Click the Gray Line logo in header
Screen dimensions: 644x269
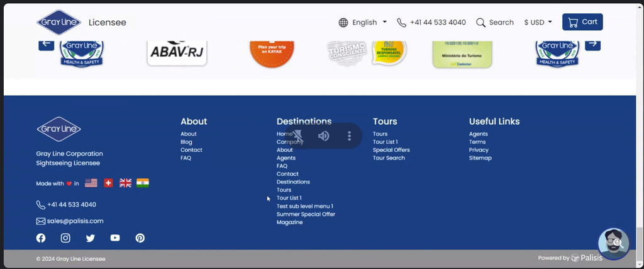(x=58, y=22)
